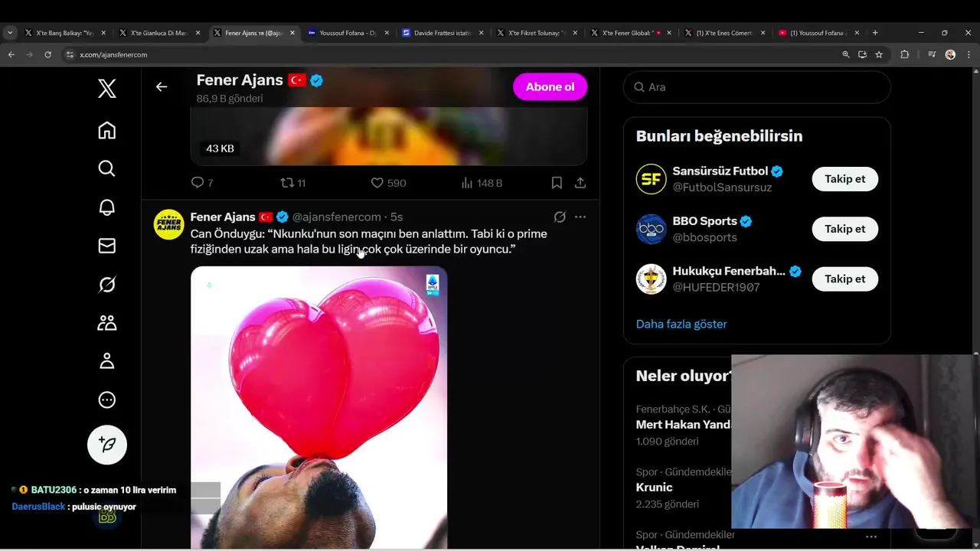Open the Fener Ajans verified badge in header

316,80
